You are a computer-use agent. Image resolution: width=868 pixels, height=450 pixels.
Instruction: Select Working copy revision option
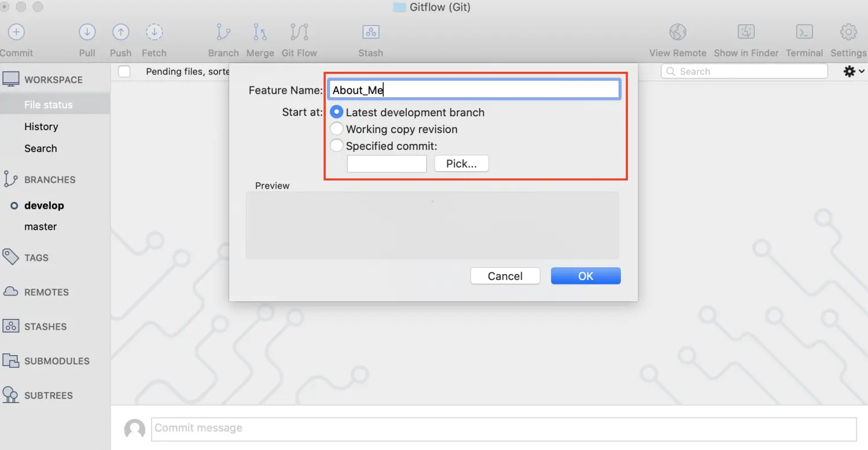(x=336, y=129)
